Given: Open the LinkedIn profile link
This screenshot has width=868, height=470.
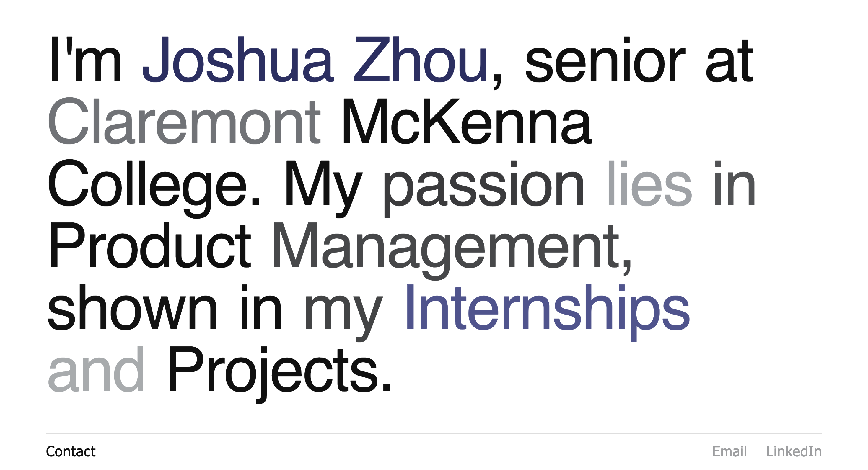Looking at the screenshot, I should pyautogui.click(x=794, y=451).
